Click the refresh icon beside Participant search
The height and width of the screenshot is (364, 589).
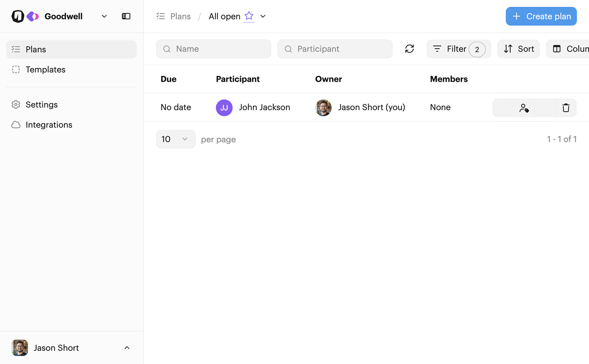[409, 49]
